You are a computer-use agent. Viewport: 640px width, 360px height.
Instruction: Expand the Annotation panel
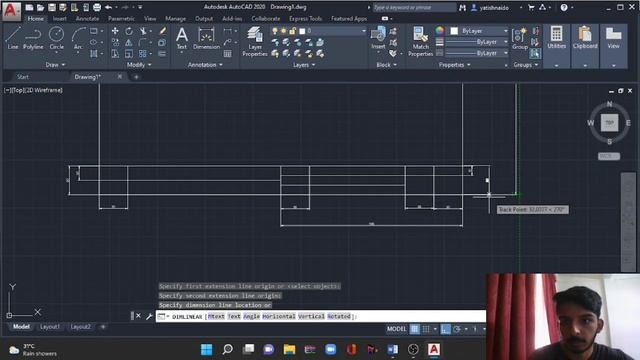pos(205,65)
